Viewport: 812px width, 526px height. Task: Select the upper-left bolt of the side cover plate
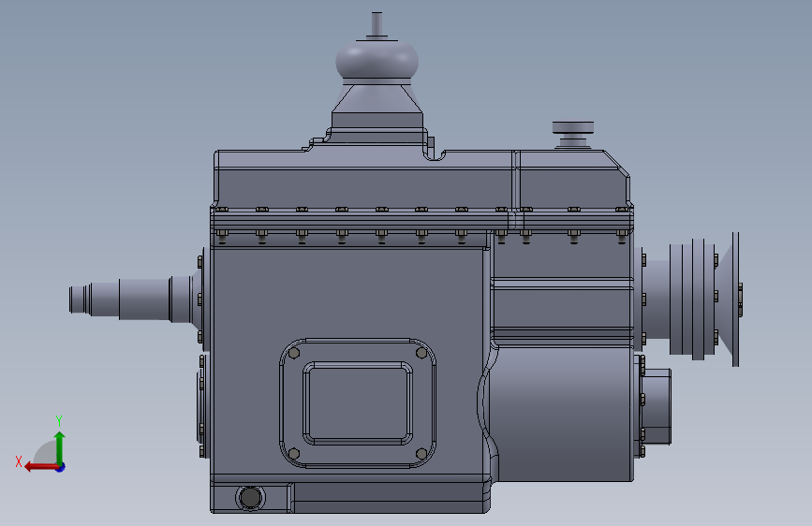click(294, 353)
